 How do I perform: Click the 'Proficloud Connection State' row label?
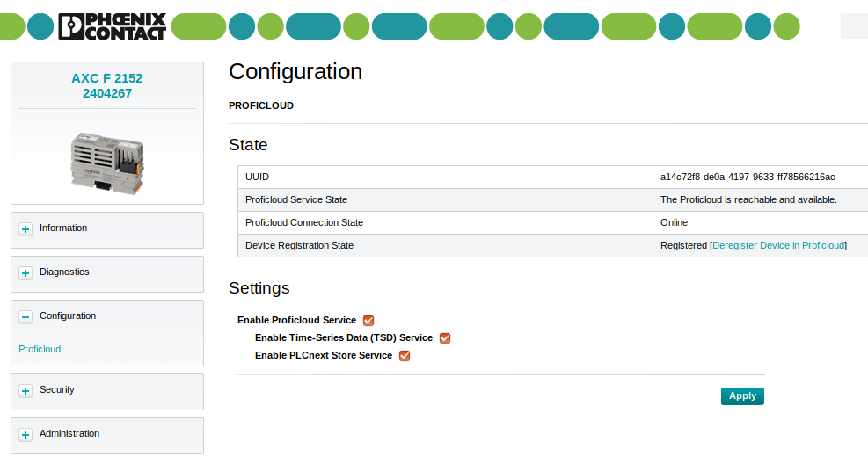coord(304,222)
